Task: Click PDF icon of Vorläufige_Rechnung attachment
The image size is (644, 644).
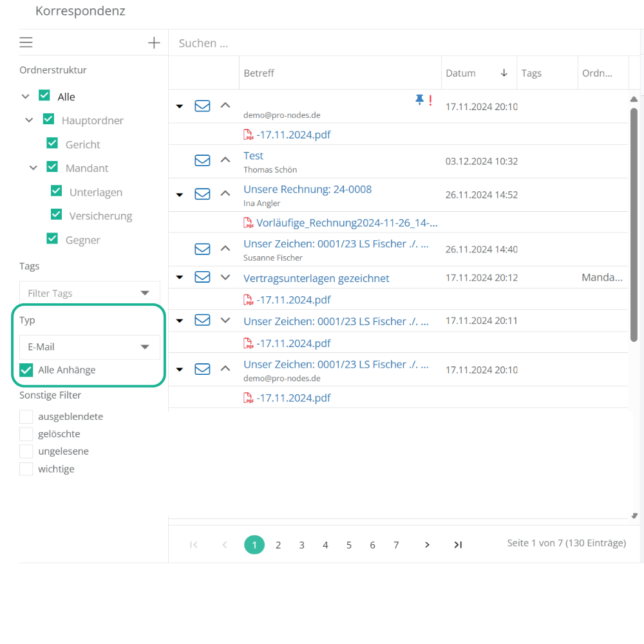Action: (x=248, y=223)
